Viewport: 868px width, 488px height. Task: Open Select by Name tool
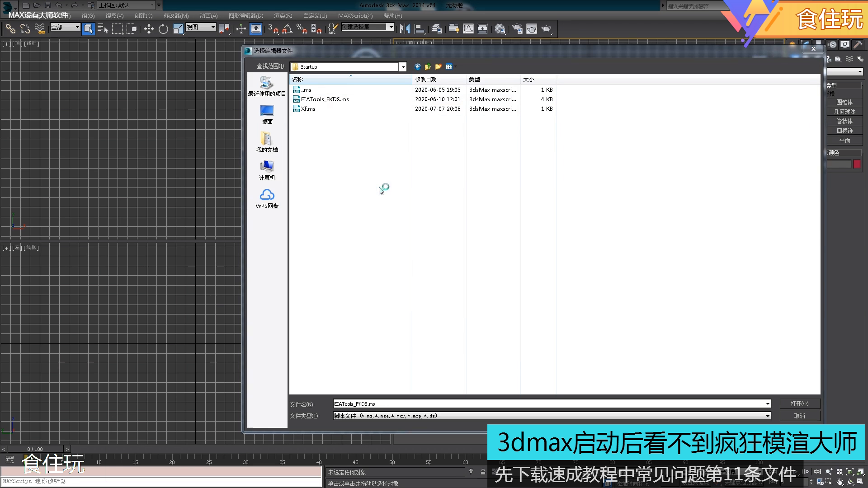click(x=103, y=29)
